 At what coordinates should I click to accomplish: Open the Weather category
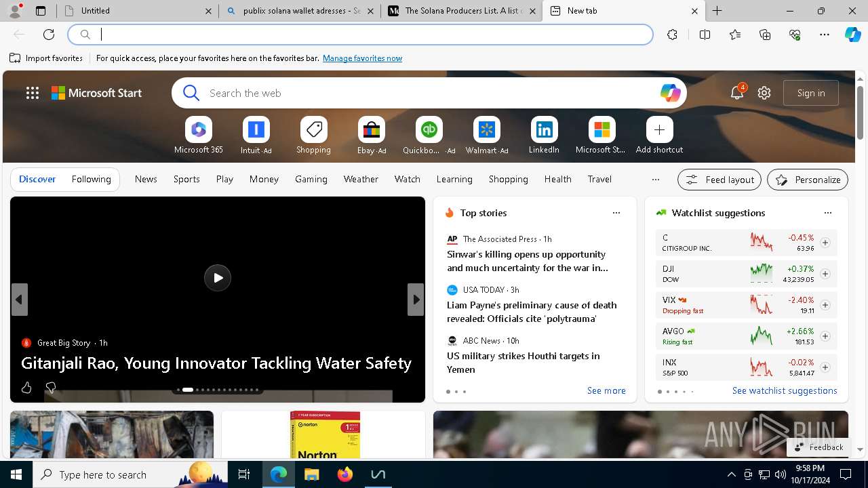(361, 179)
